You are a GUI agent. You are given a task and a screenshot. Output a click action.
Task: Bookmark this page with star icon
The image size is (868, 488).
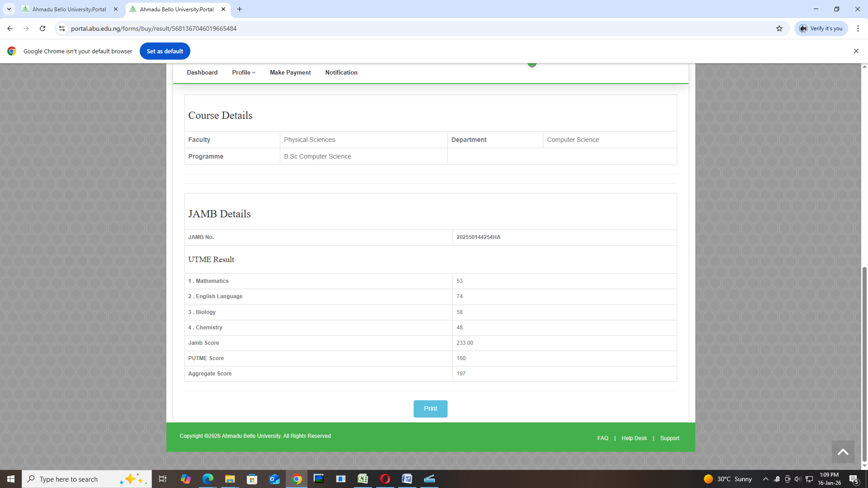779,28
